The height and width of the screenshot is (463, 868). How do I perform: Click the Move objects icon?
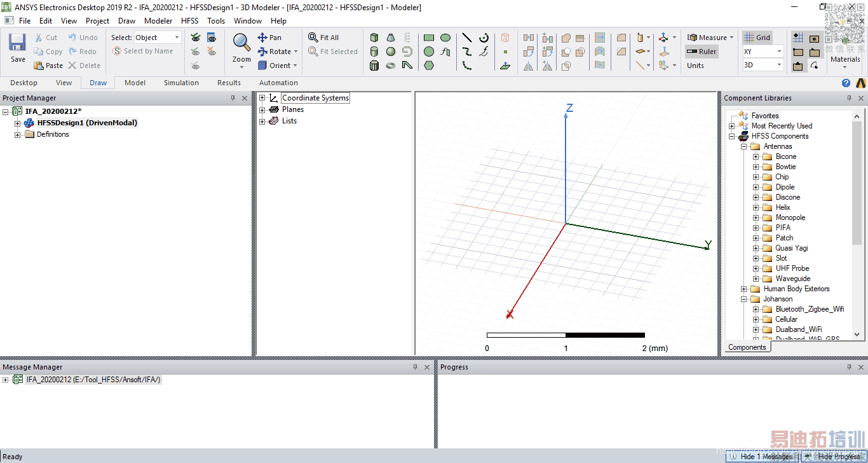(529, 38)
